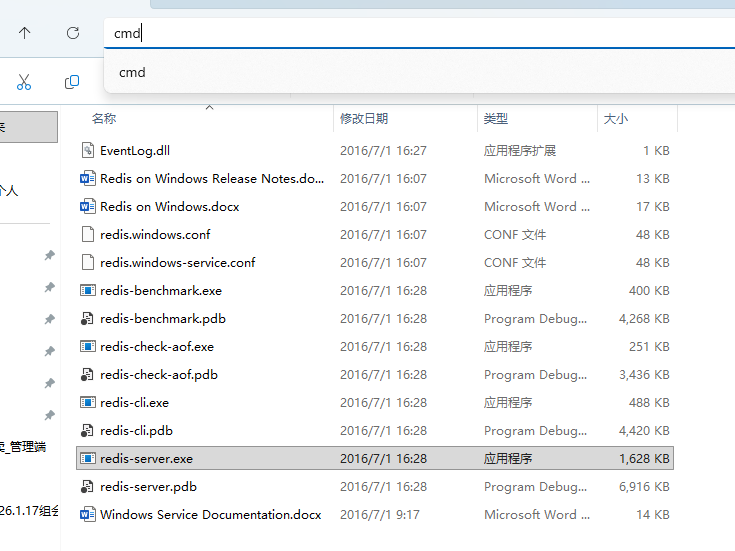The width and height of the screenshot is (735, 551).
Task: Click the 4,268 KB size cell
Action: click(644, 319)
